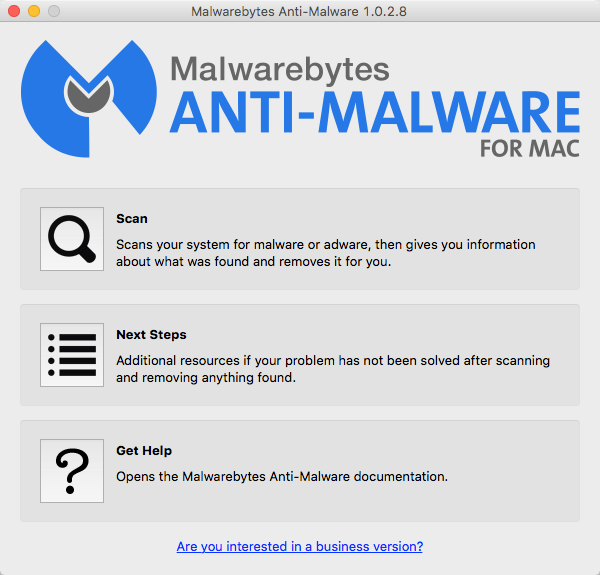Click the Opens documentation description text

click(282, 476)
